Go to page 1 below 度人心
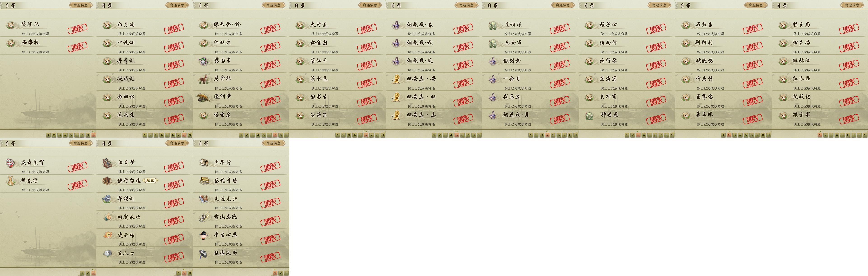Image resolution: width=868 pixels, height=276 pixels. pos(179,273)
